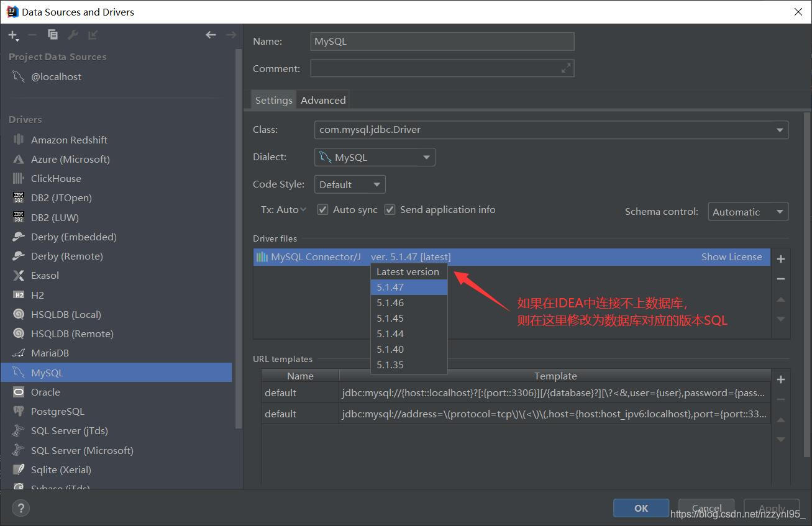Open the Dialect MySQL dropdown

375,157
